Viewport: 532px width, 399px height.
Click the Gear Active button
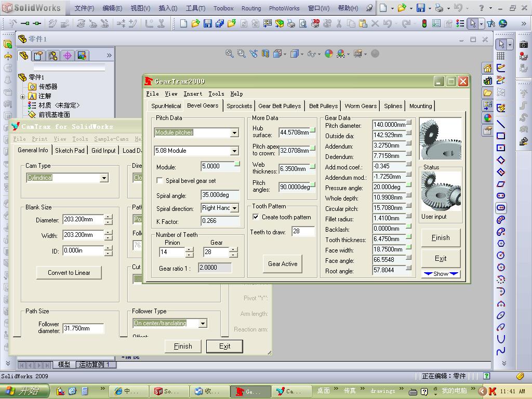click(x=282, y=263)
